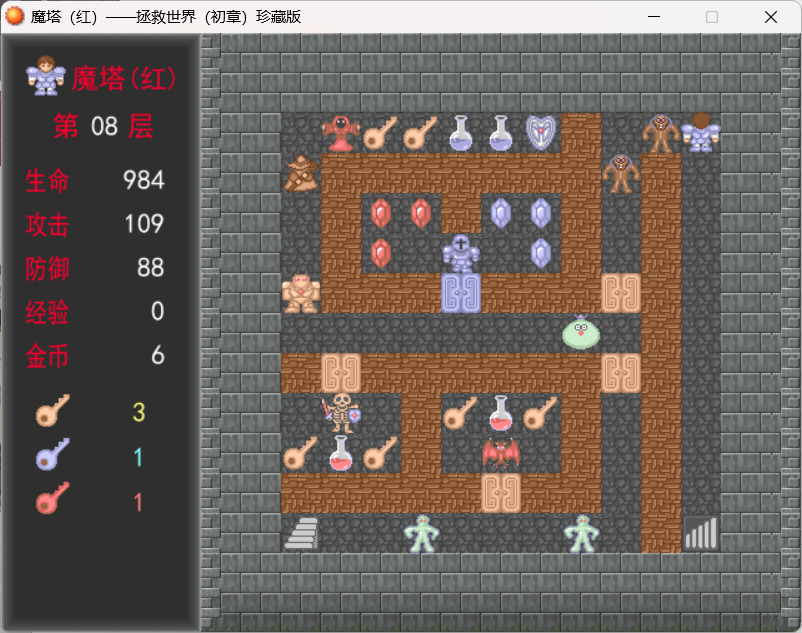Screen dimensions: 802x633
Task: Collect the red gem left of the knight
Action: (381, 253)
